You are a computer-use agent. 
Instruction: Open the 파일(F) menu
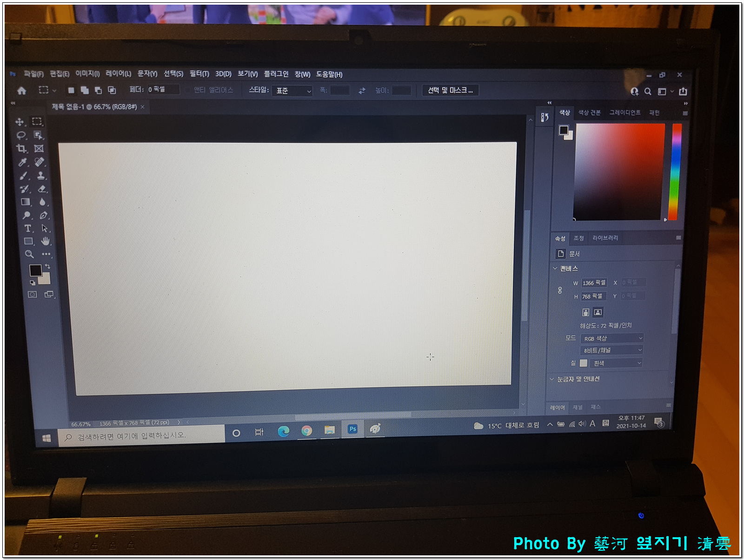[x=33, y=74]
